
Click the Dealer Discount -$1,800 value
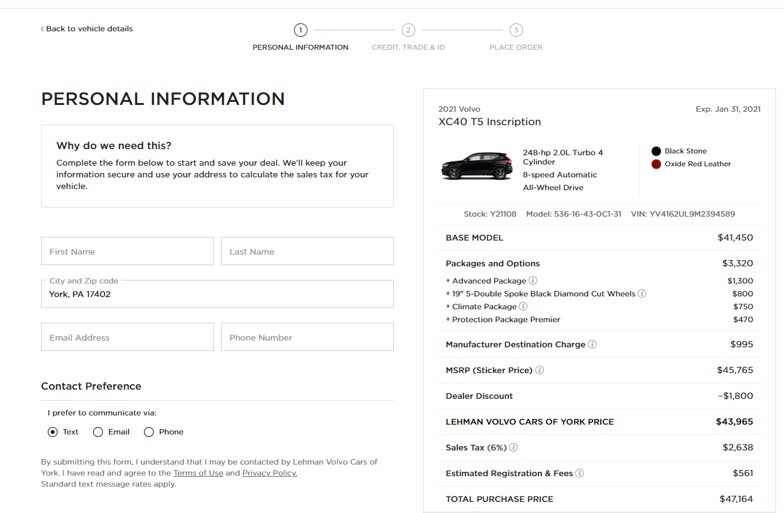[x=736, y=396]
